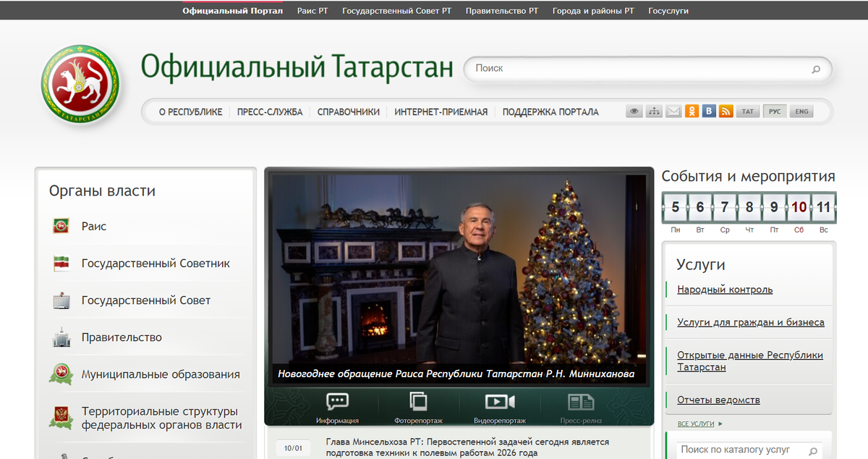Image resolution: width=868 pixels, height=459 pixels.
Task: Open Госуслуги in top bar
Action: (x=668, y=11)
